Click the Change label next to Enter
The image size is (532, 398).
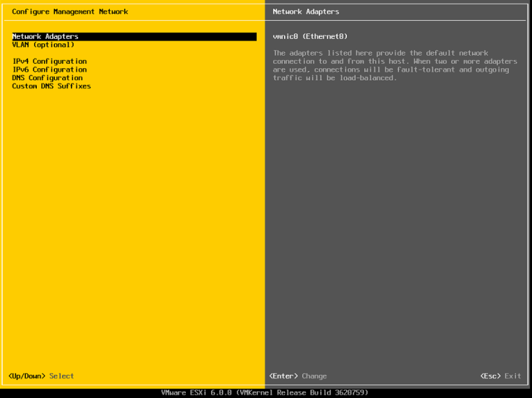click(x=314, y=376)
